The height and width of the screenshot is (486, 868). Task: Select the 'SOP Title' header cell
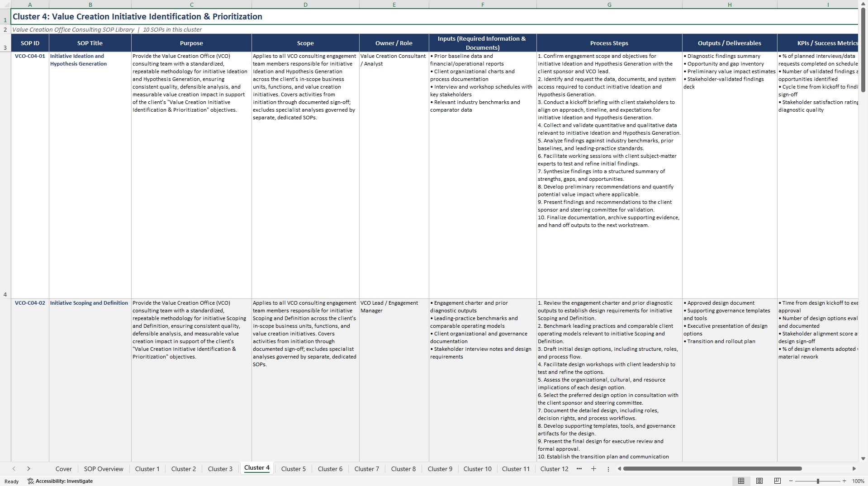(90, 43)
